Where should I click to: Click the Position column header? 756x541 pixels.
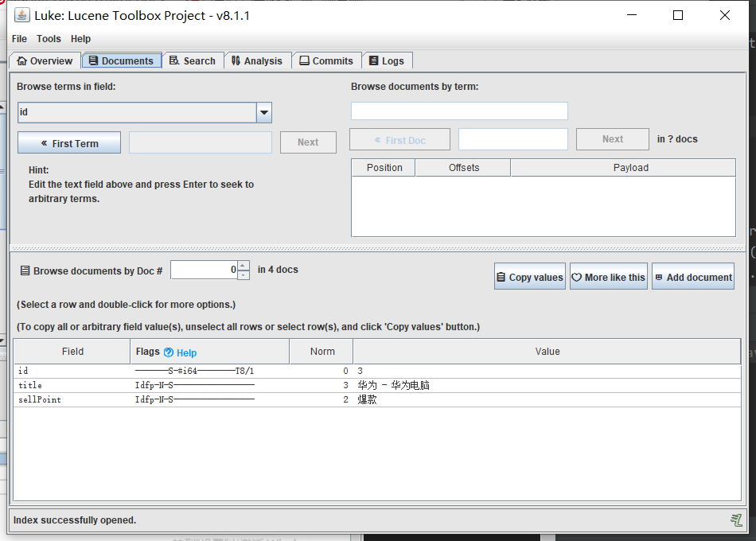384,168
